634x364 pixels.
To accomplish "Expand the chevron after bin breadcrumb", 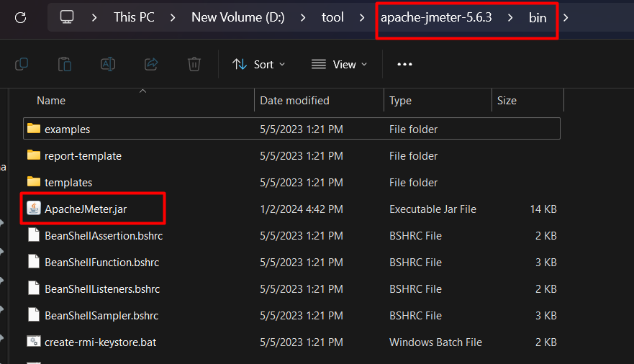I will [x=566, y=17].
